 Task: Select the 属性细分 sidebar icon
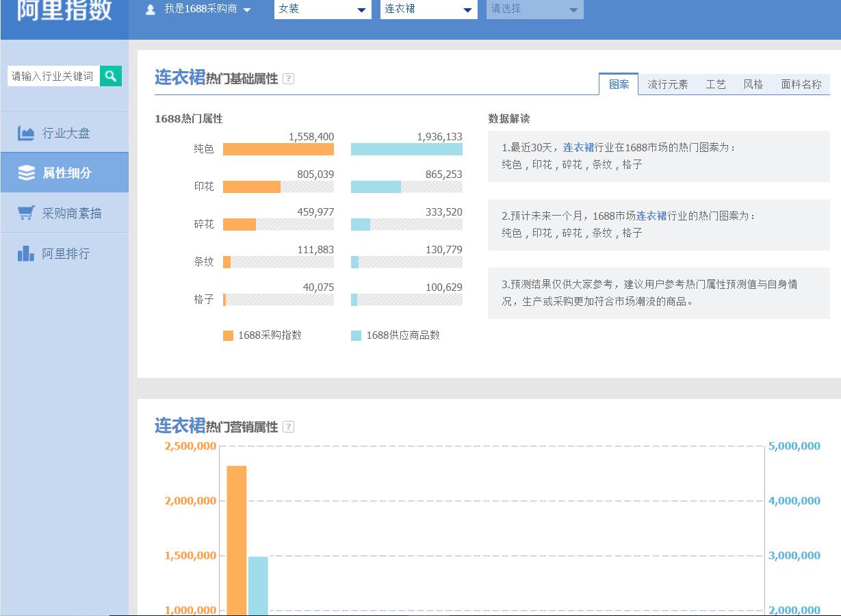tap(25, 172)
